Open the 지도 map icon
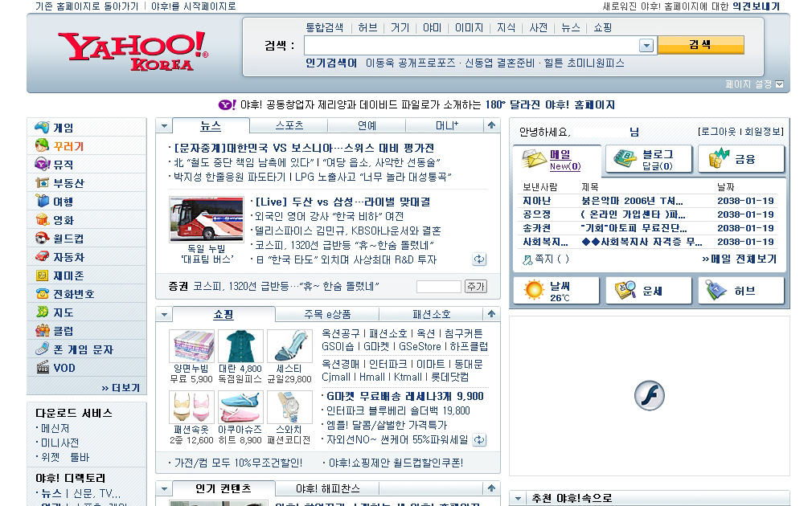Image resolution: width=812 pixels, height=506 pixels. (42, 312)
